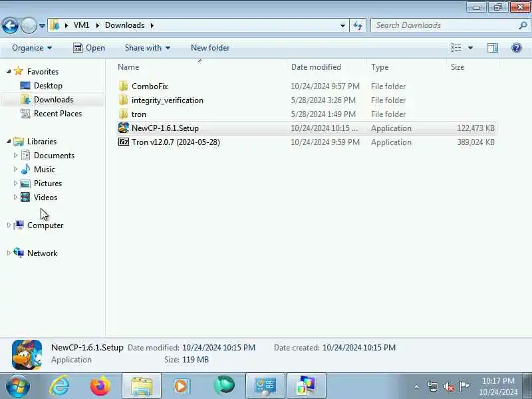Viewport: 532px width, 399px height.
Task: Open Downloads in the navigation pane
Action: [x=53, y=99]
